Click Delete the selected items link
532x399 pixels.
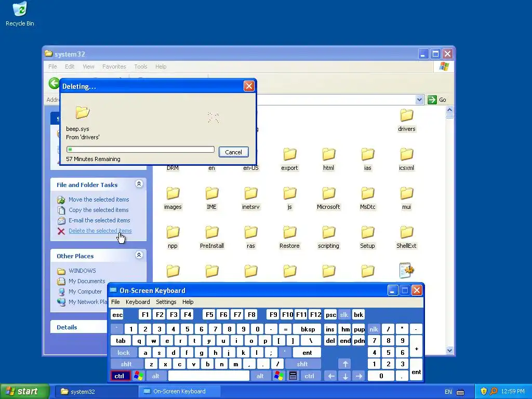pos(100,231)
